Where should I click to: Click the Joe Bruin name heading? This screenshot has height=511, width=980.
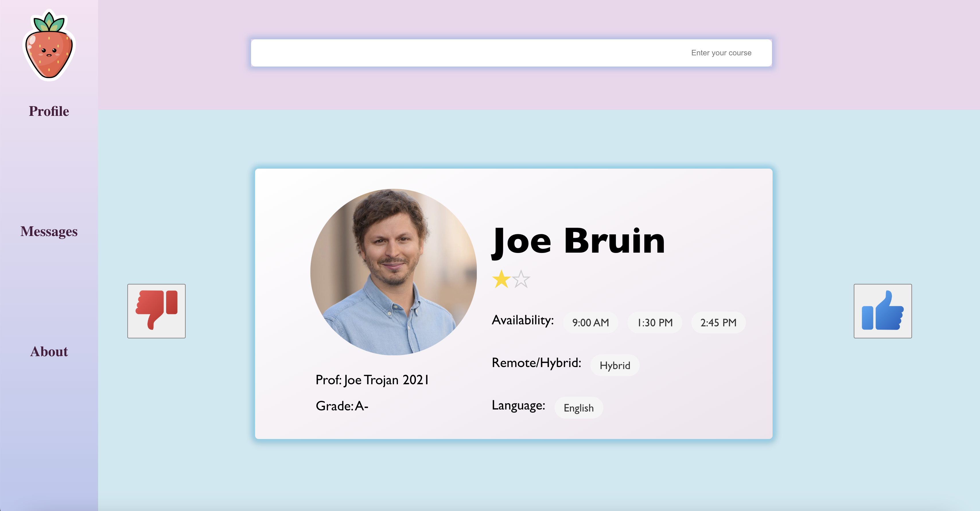(578, 241)
